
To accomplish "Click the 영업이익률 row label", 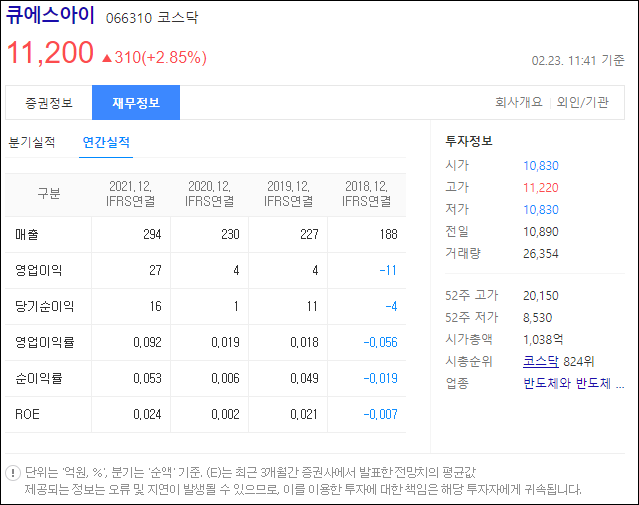I will [44, 342].
